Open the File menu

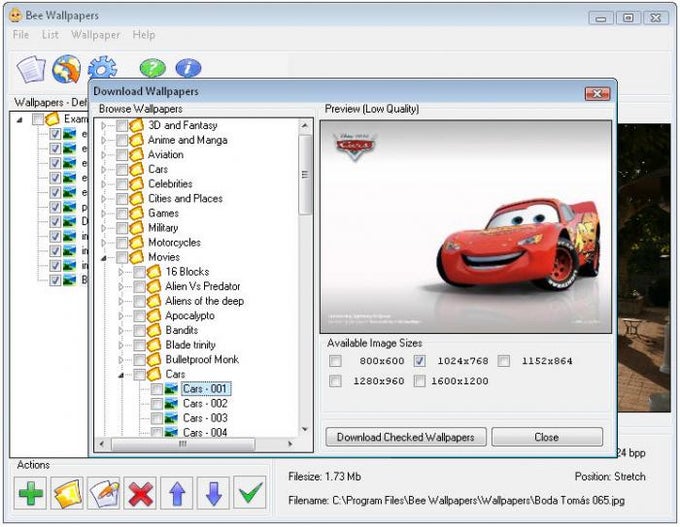point(21,35)
